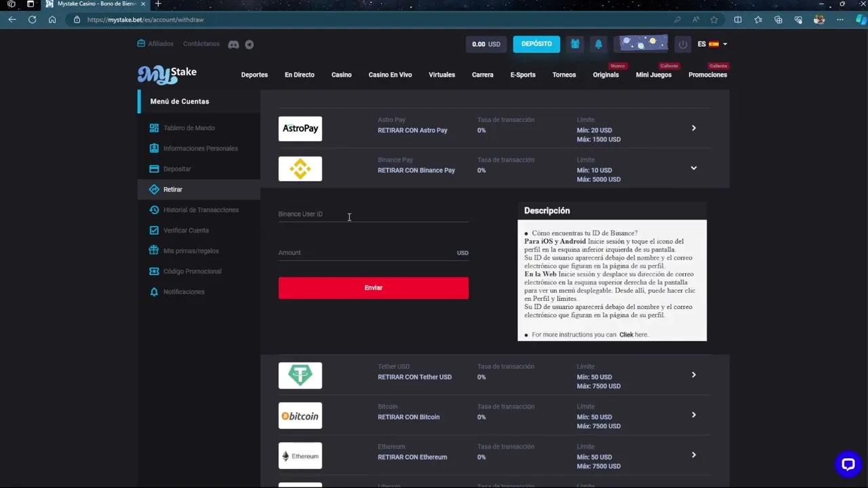
Task: Go to Deportes section
Action: [254, 75]
